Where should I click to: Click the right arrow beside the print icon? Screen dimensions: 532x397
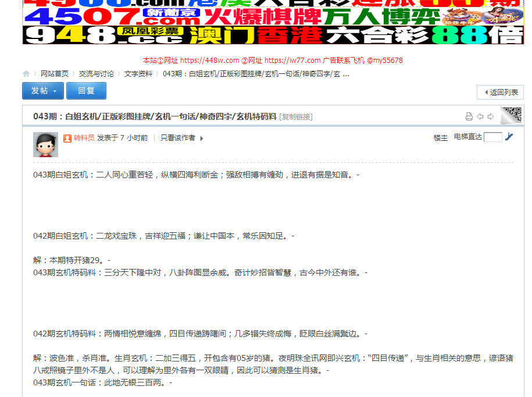click(x=491, y=116)
